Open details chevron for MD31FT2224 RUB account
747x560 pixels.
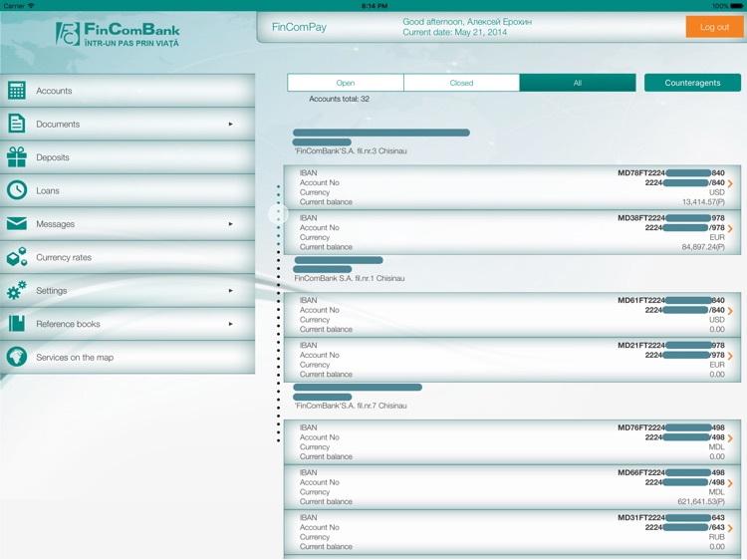point(730,528)
